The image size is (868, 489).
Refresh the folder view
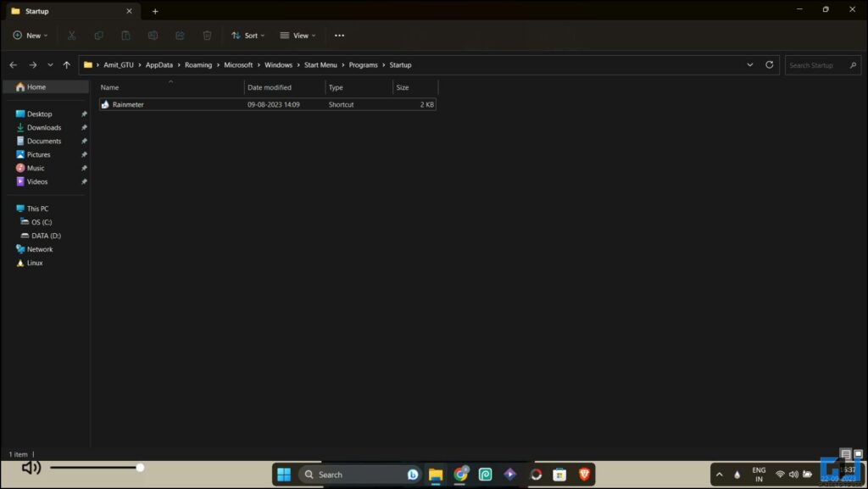tap(770, 64)
